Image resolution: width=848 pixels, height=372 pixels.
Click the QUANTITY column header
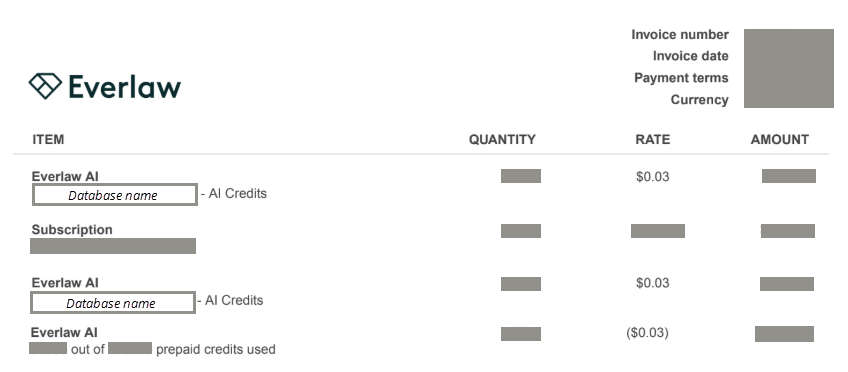[x=502, y=140]
